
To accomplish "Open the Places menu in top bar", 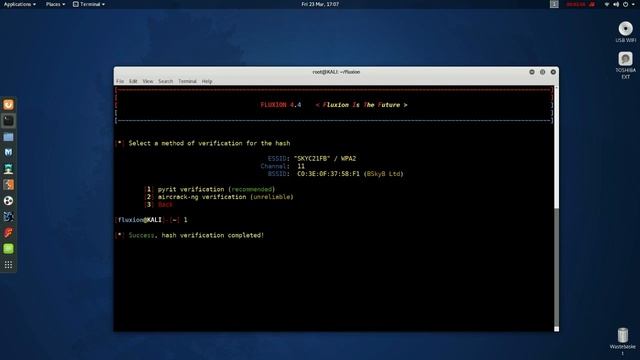I will (x=55, y=4).
